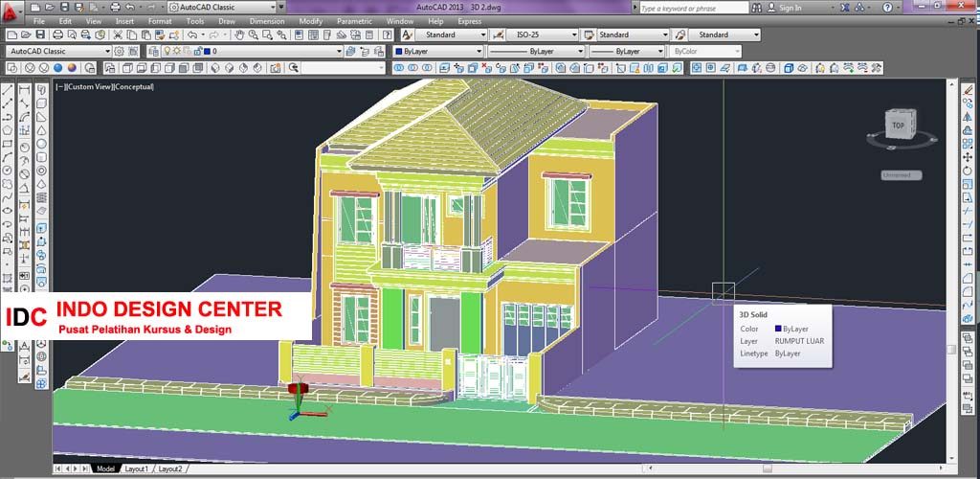Click the Named Views camera icon
980x479 pixels.
275,67
